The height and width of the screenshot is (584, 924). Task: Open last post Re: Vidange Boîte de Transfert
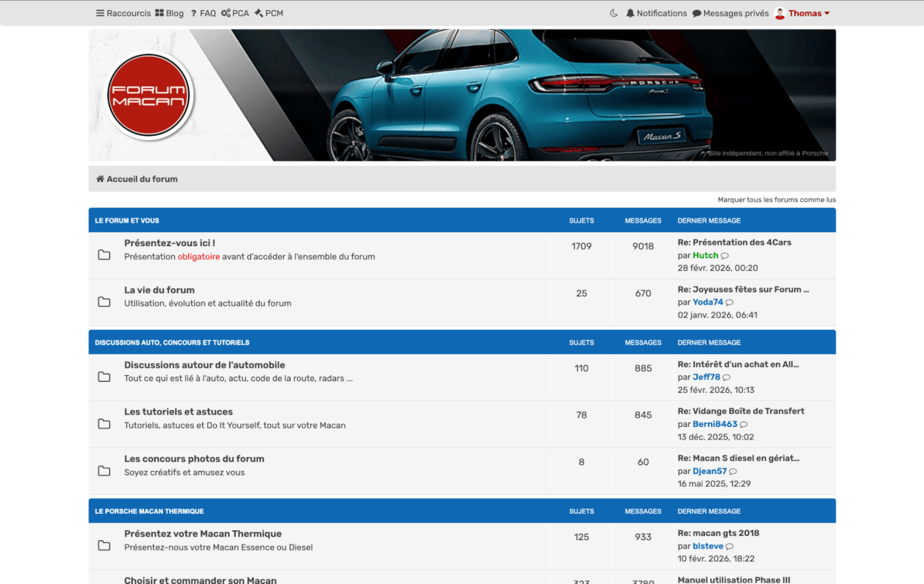pyautogui.click(x=741, y=411)
